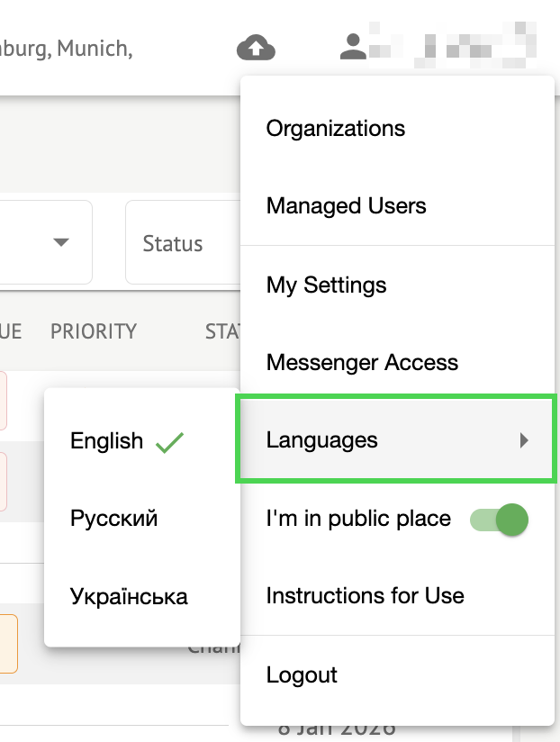
Task: Click the dropdown arrow left of Status
Action: (61, 243)
